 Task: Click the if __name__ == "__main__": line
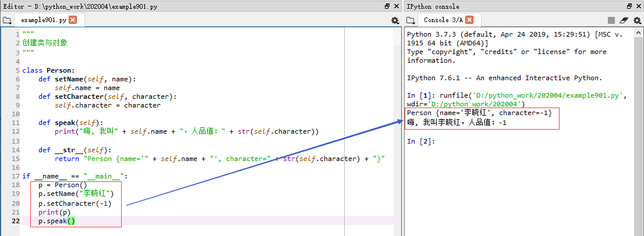(75, 176)
